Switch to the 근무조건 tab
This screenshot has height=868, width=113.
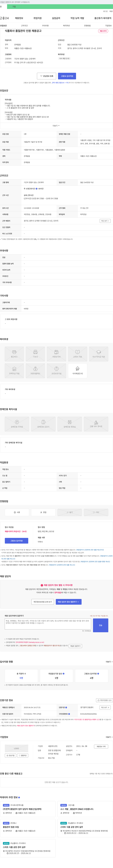pos(25,26)
